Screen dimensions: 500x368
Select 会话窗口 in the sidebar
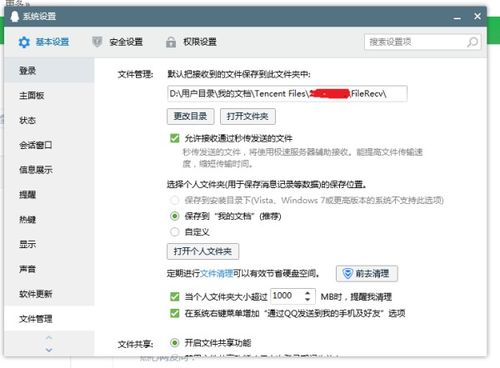pos(49,145)
